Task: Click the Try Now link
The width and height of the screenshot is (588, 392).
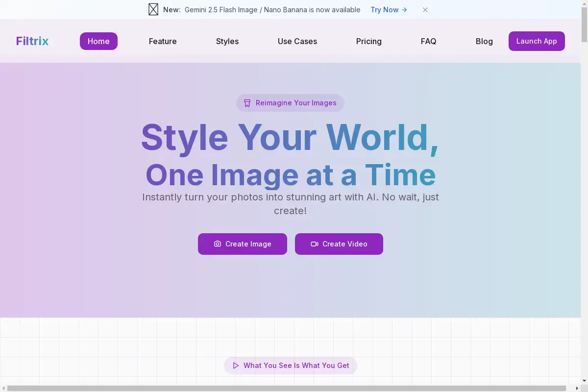Action: pyautogui.click(x=389, y=10)
